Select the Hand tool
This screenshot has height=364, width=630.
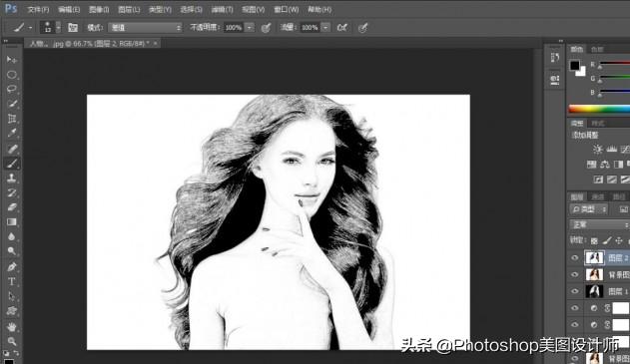pyautogui.click(x=12, y=327)
